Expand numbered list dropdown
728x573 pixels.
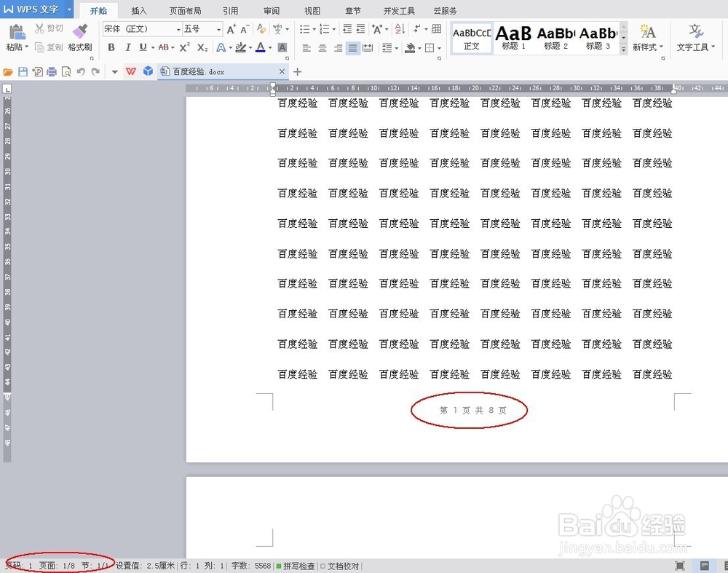click(334, 29)
